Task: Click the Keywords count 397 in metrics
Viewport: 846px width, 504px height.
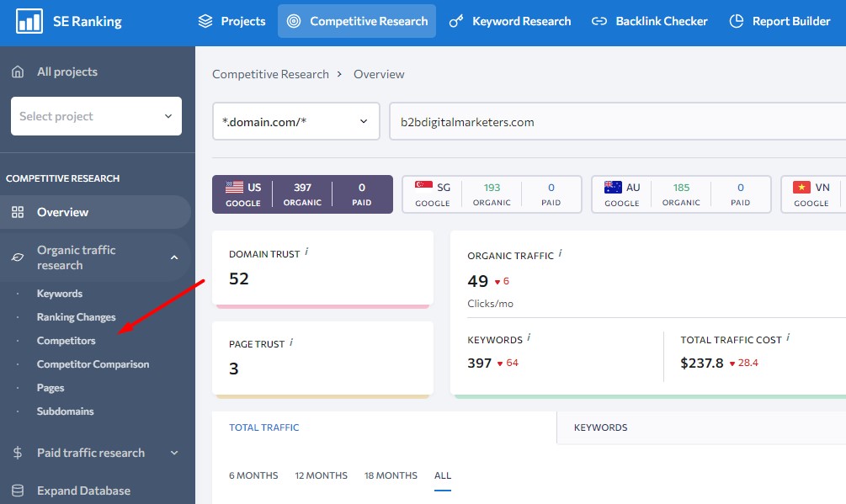Action: click(479, 363)
